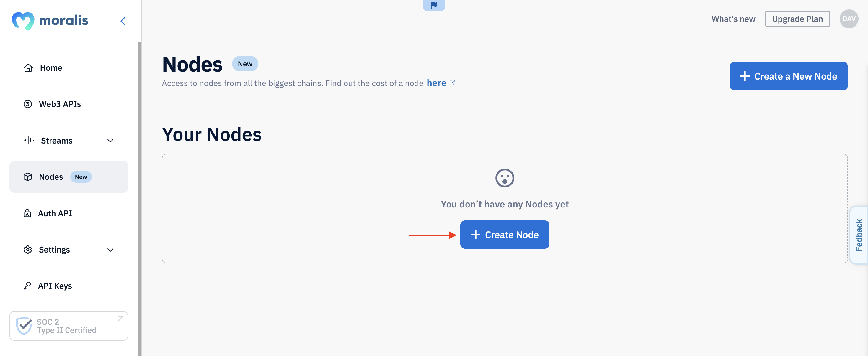Open the Auth API section

pyautogui.click(x=56, y=212)
